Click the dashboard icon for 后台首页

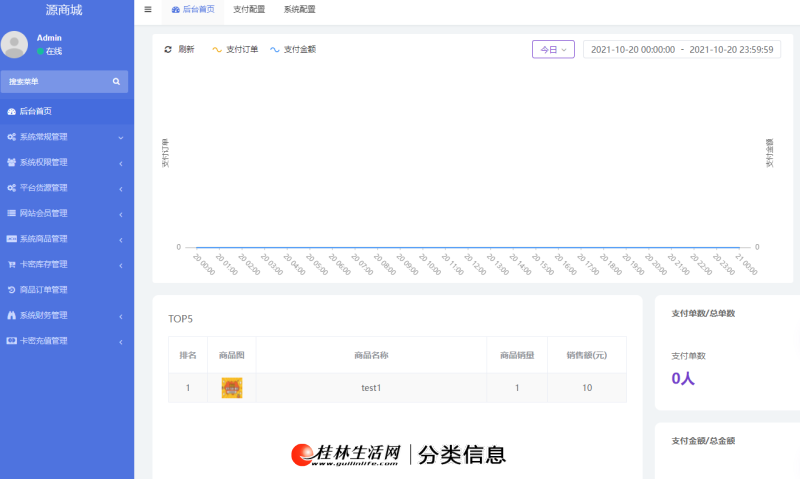[11, 111]
